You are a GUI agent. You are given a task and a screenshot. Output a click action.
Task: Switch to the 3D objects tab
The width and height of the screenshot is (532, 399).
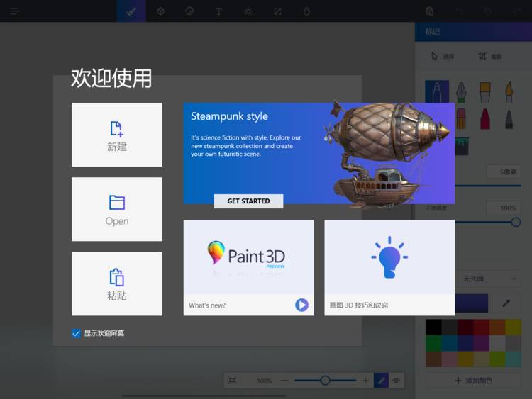(160, 11)
